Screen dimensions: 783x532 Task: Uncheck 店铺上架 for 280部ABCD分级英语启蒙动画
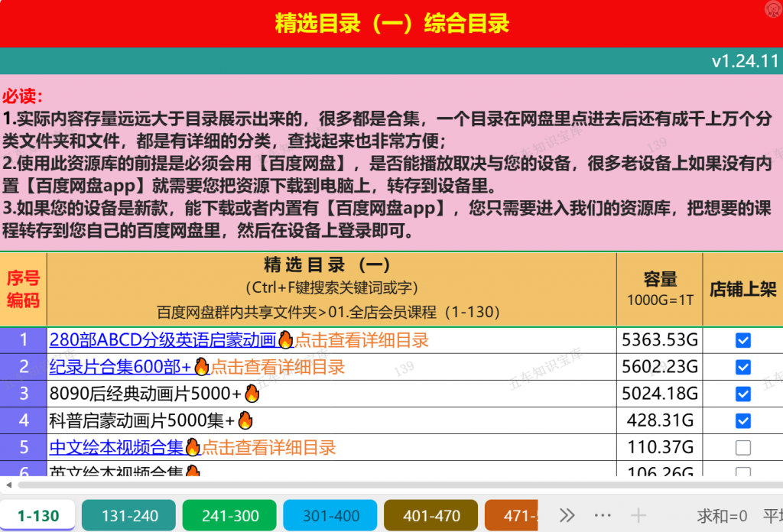click(742, 339)
